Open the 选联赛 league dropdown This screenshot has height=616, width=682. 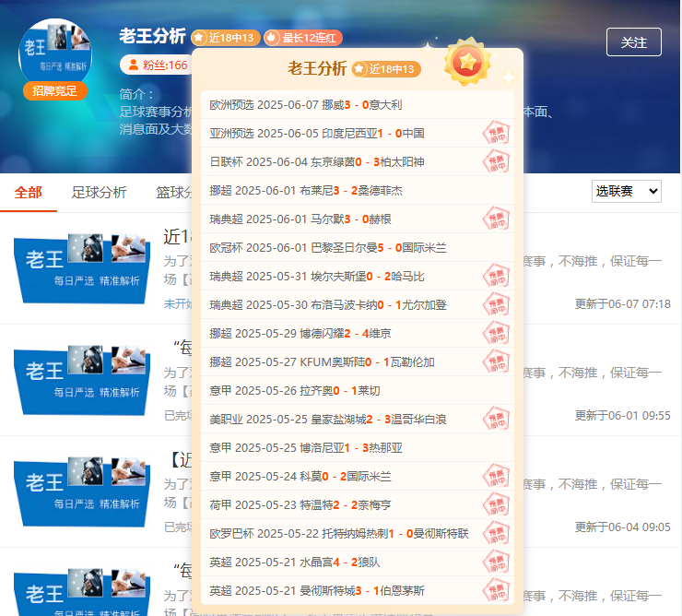(627, 191)
